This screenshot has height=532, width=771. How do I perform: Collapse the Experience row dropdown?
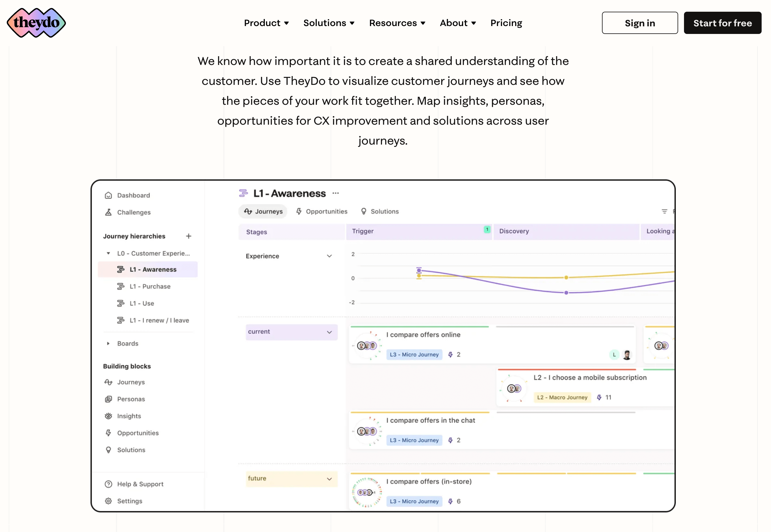329,256
